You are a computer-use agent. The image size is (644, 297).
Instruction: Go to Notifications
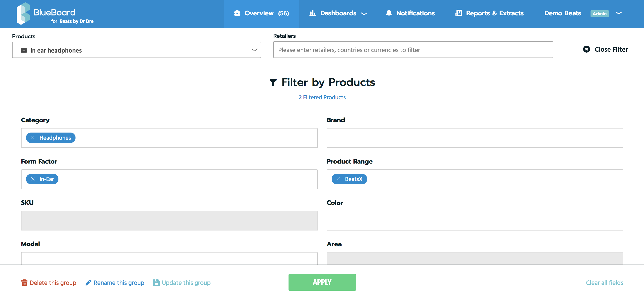tap(410, 13)
